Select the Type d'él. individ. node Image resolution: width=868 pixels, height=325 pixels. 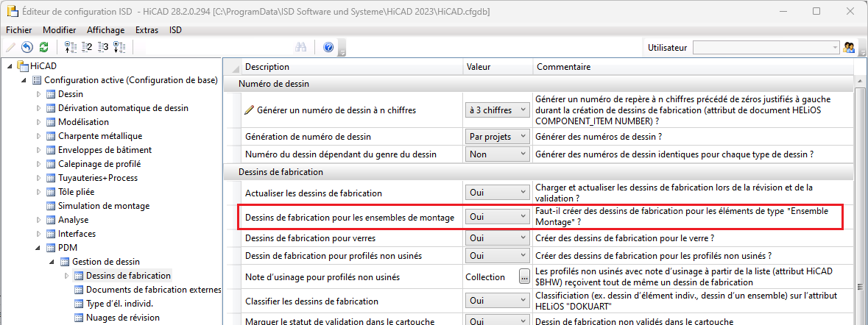[119, 304]
